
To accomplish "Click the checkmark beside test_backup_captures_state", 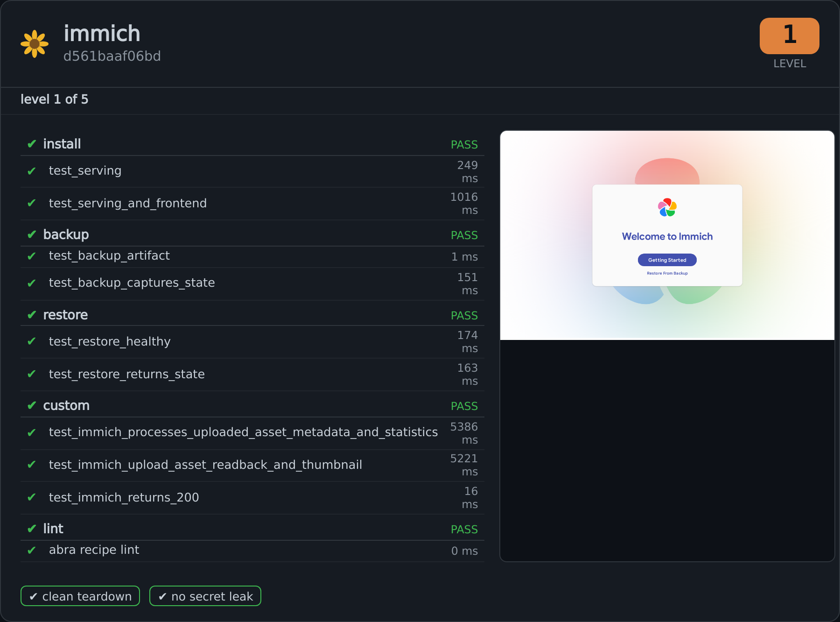I will [32, 283].
